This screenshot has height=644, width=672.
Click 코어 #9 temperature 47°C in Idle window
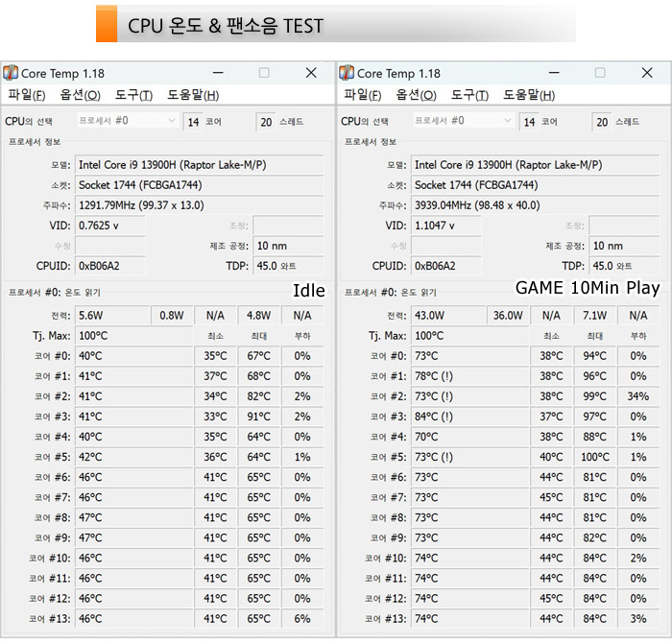tap(134, 538)
